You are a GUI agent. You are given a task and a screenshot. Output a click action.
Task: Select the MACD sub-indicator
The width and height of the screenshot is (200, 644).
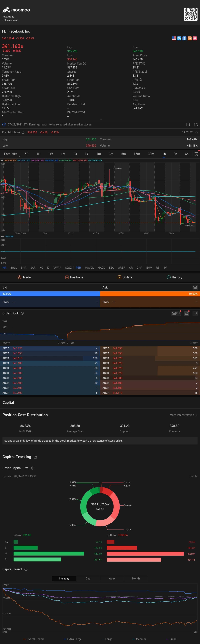(x=101, y=267)
